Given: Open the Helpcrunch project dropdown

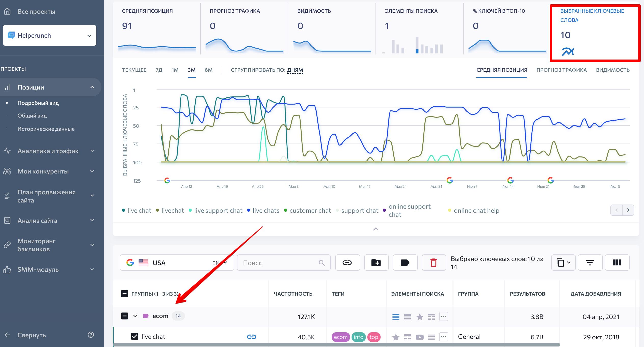Looking at the screenshot, I should (50, 35).
